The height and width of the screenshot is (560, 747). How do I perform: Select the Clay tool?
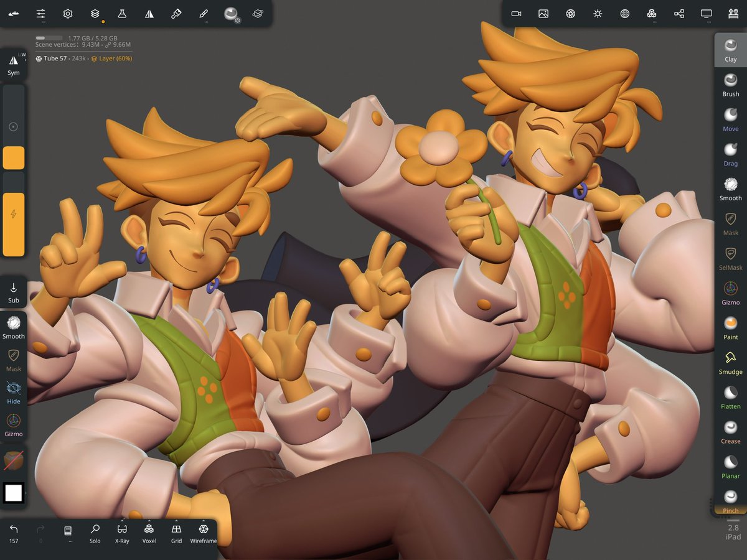pyautogui.click(x=730, y=50)
